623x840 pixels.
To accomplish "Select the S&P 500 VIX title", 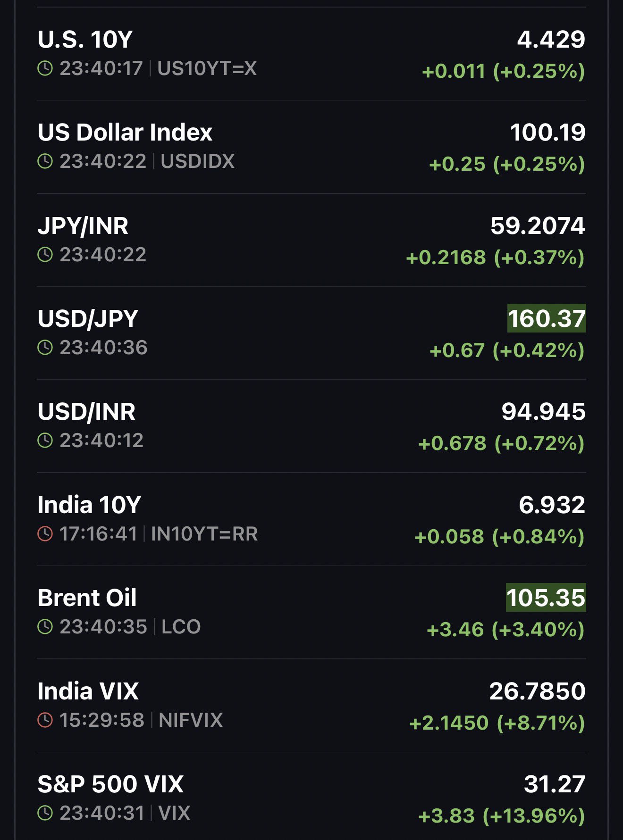I will [x=110, y=784].
